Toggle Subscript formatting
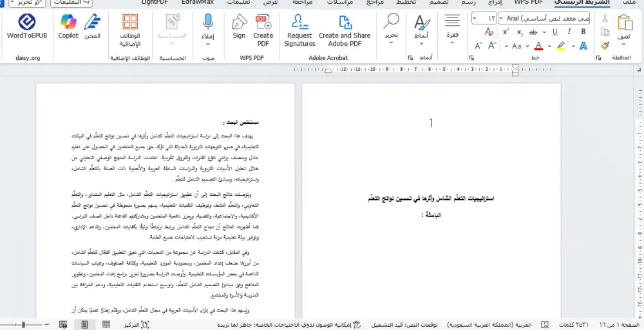 (520, 32)
